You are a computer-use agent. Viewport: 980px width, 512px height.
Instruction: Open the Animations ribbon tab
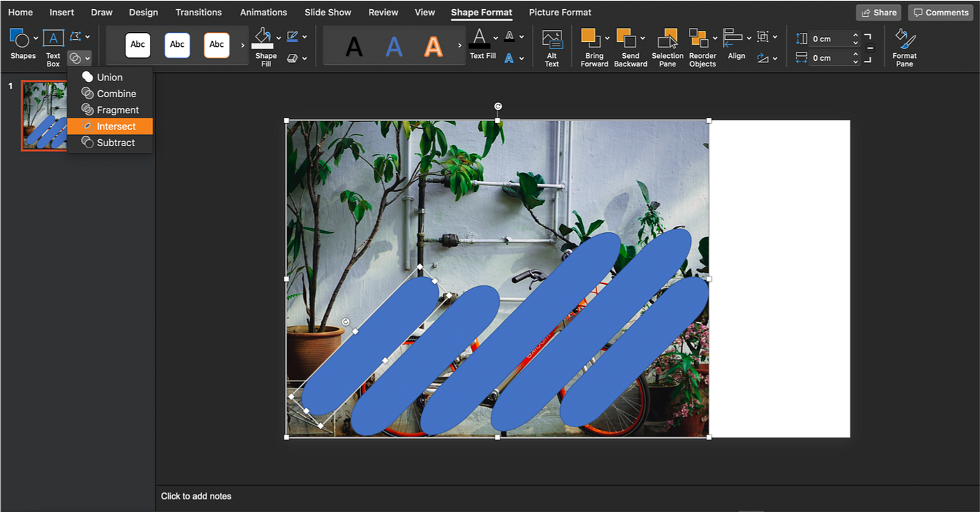coord(263,12)
